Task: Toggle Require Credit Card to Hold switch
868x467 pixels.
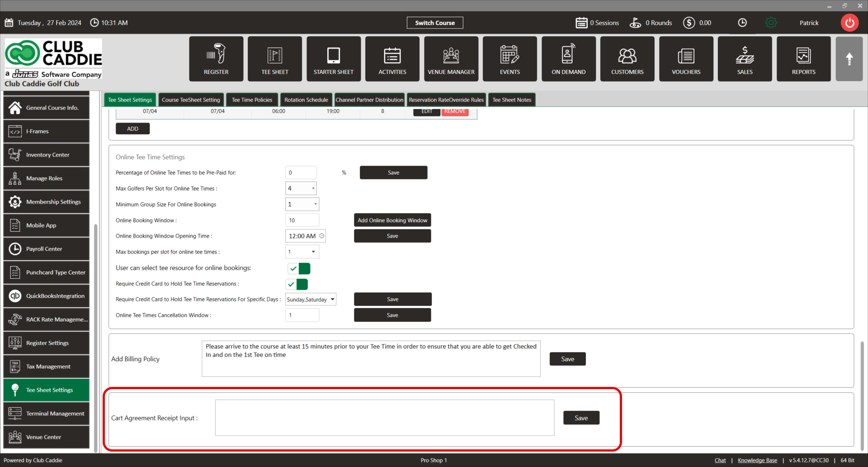Action: (297, 284)
